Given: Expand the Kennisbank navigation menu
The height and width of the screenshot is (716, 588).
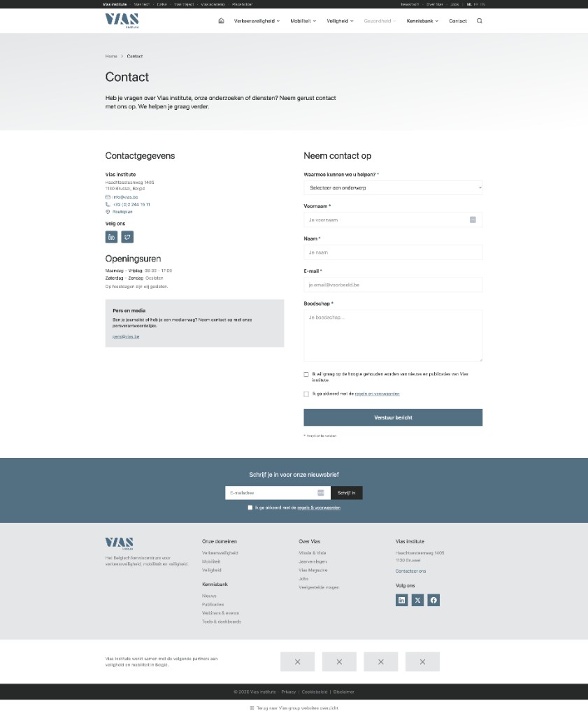Looking at the screenshot, I should [422, 21].
